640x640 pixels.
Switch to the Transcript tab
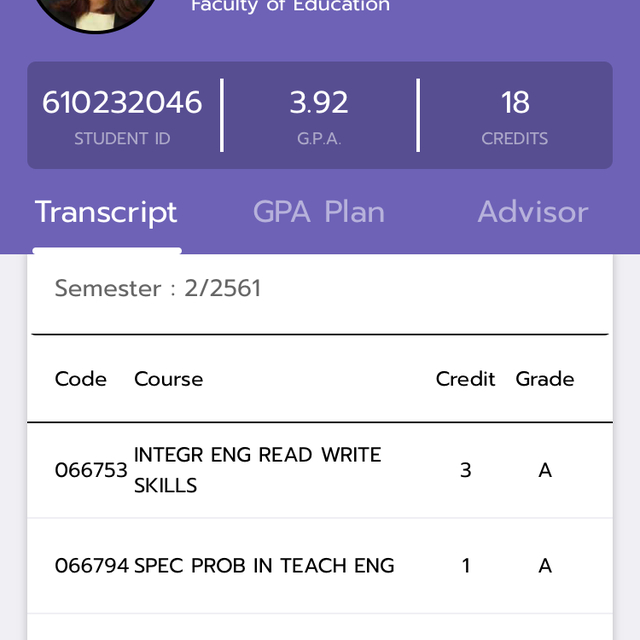click(x=106, y=212)
